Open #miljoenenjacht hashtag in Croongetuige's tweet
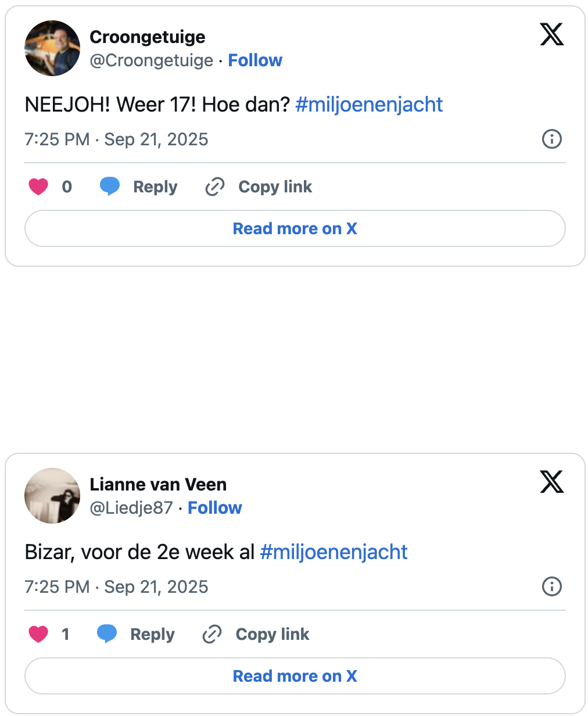Screen dimensions: 588x716 [369, 105]
